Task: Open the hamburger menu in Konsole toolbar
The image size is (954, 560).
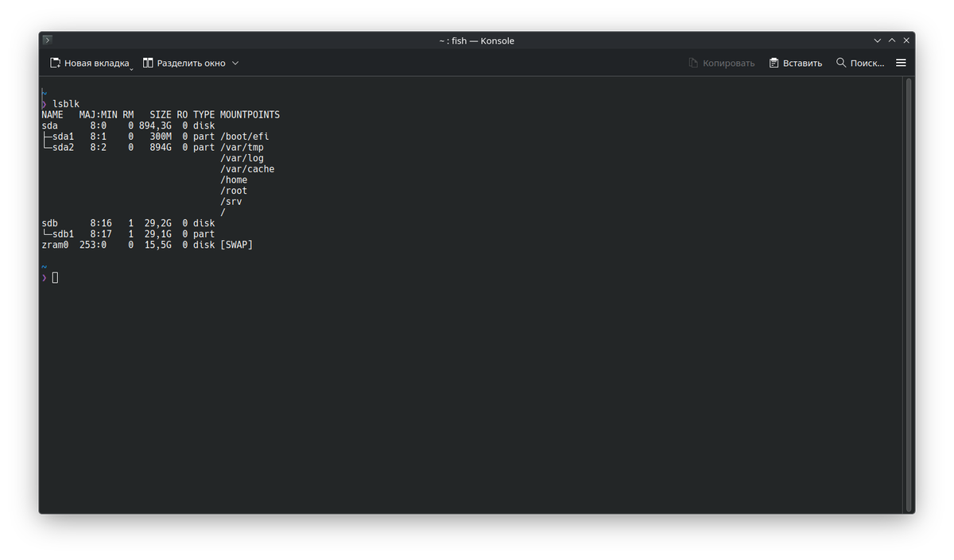Action: [901, 63]
